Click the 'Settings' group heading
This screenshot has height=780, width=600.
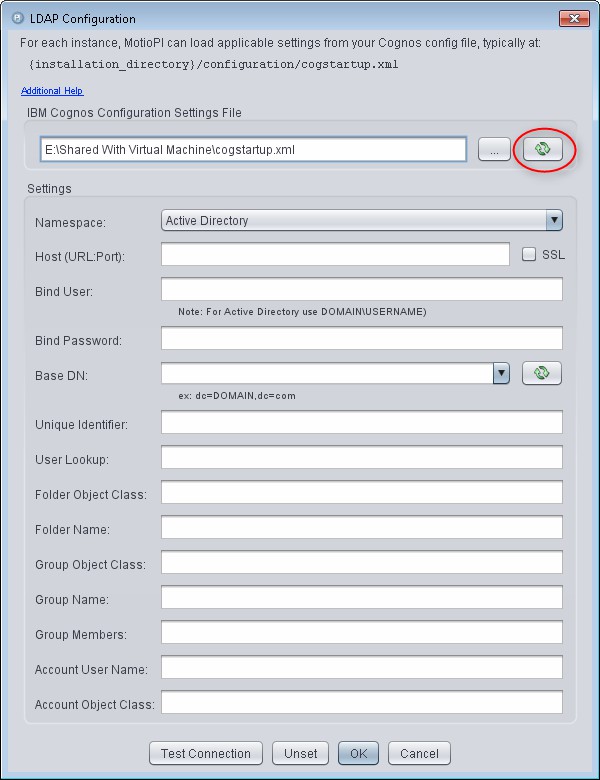(49, 189)
